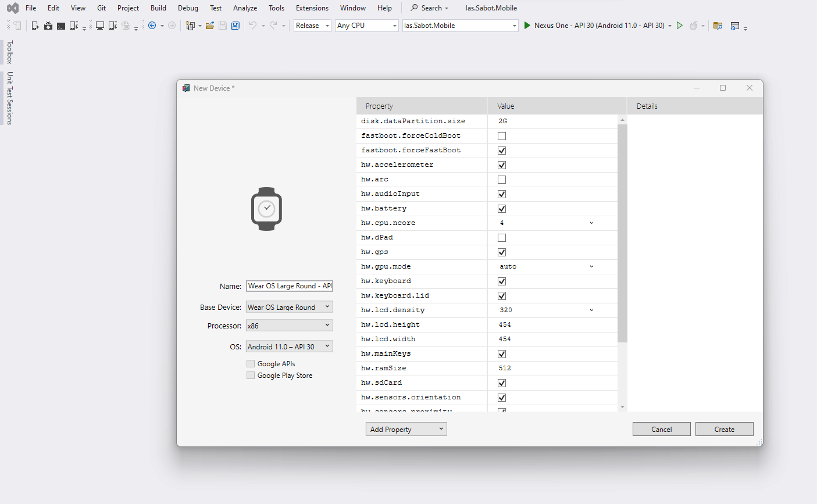Open the Base Device dropdown

290,307
